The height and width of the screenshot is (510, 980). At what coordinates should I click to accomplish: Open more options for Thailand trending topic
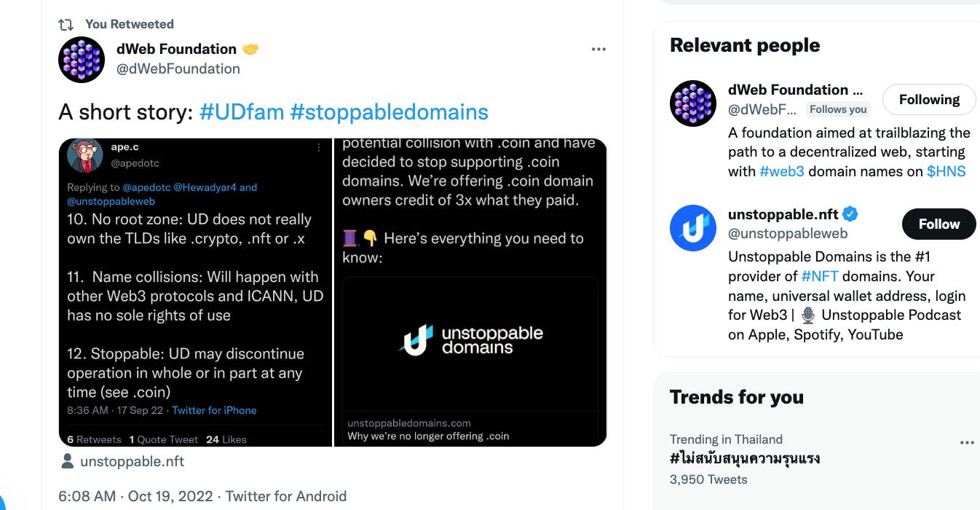pyautogui.click(x=967, y=442)
